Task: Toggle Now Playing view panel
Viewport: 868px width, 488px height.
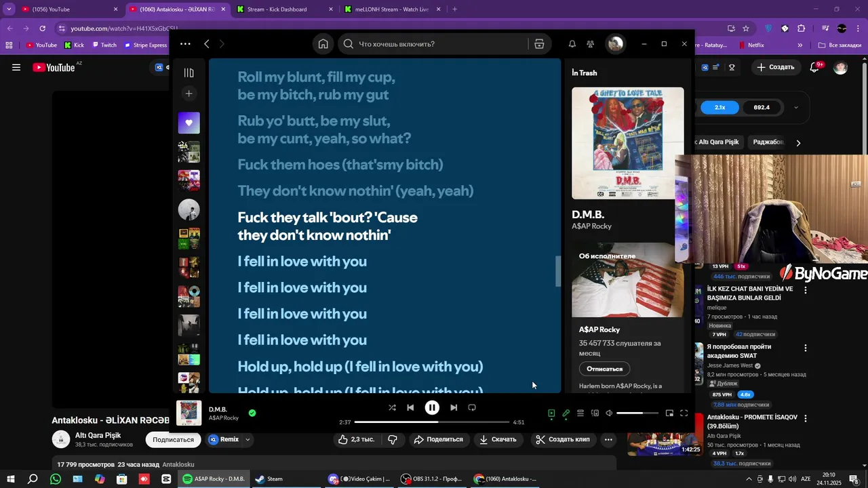Action: click(x=551, y=413)
